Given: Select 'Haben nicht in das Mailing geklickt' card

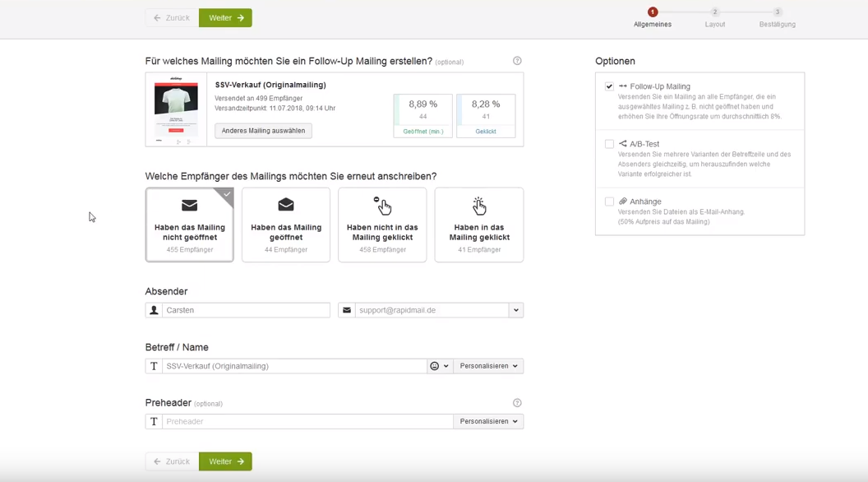Looking at the screenshot, I should tap(382, 225).
